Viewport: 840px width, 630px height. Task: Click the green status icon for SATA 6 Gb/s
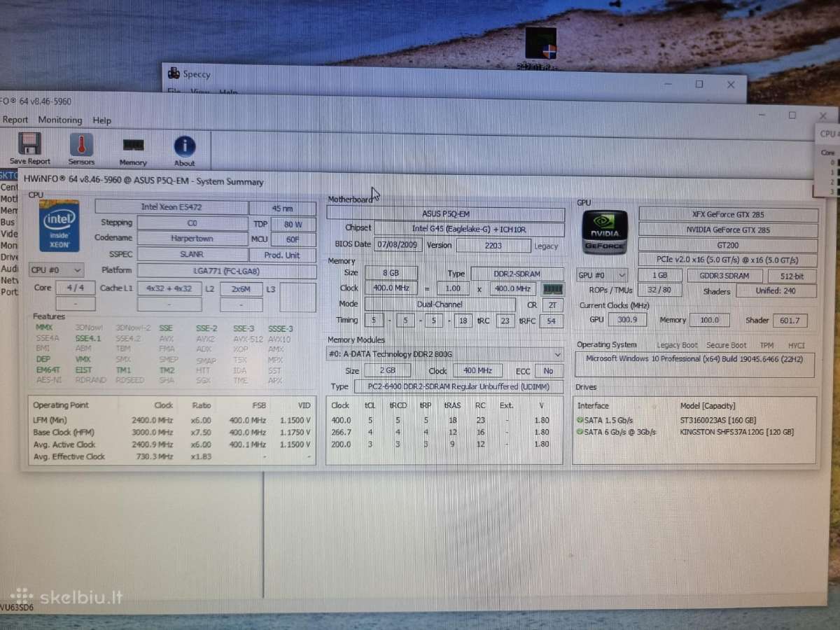580,433
